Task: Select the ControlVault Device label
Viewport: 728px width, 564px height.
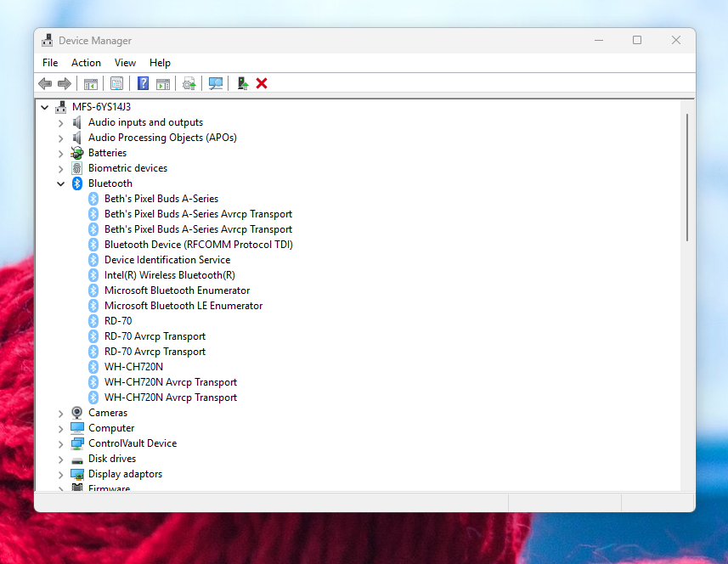Action: click(133, 443)
